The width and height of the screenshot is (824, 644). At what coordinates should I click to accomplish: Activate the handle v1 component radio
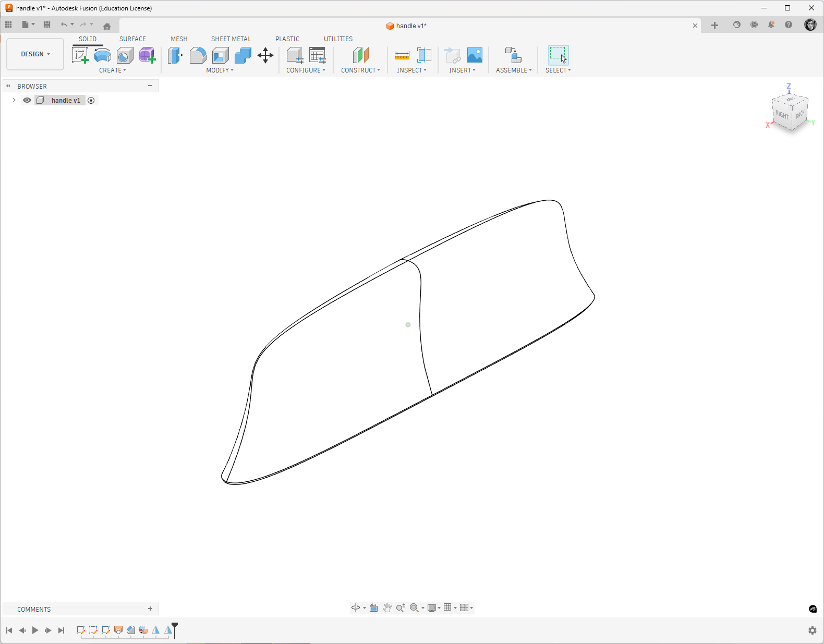click(x=91, y=100)
